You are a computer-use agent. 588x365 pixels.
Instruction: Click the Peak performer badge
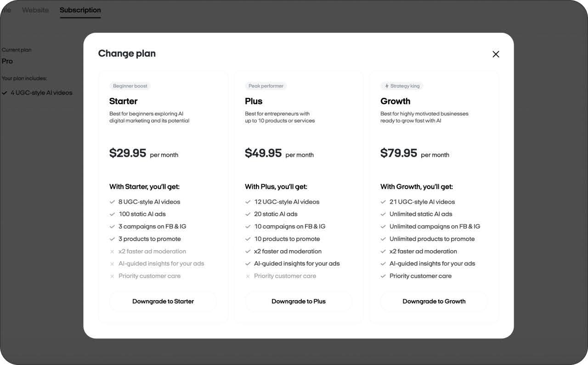tap(266, 86)
